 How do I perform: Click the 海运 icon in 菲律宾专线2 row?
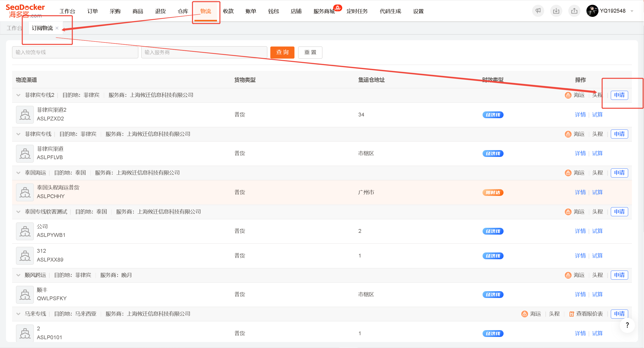(568, 95)
